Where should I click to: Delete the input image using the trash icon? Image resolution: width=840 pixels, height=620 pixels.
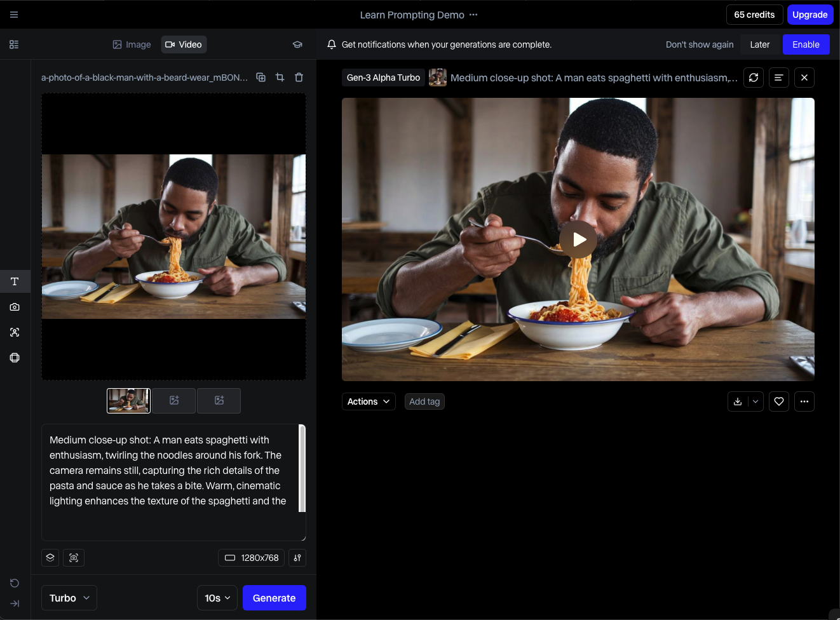pos(299,77)
